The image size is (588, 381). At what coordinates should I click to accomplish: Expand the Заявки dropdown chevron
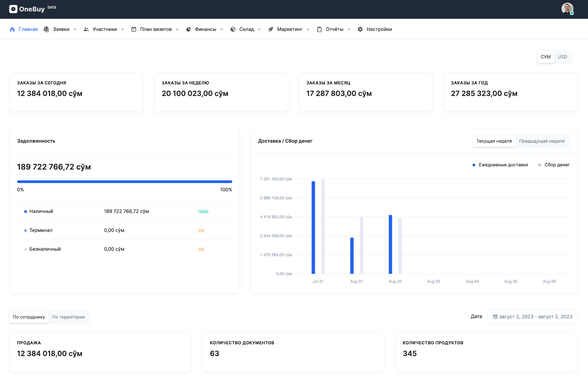pyautogui.click(x=75, y=29)
